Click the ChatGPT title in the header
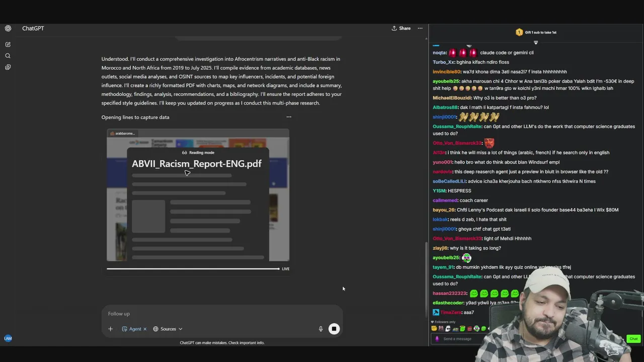This screenshot has width=644, height=362. 33,28
